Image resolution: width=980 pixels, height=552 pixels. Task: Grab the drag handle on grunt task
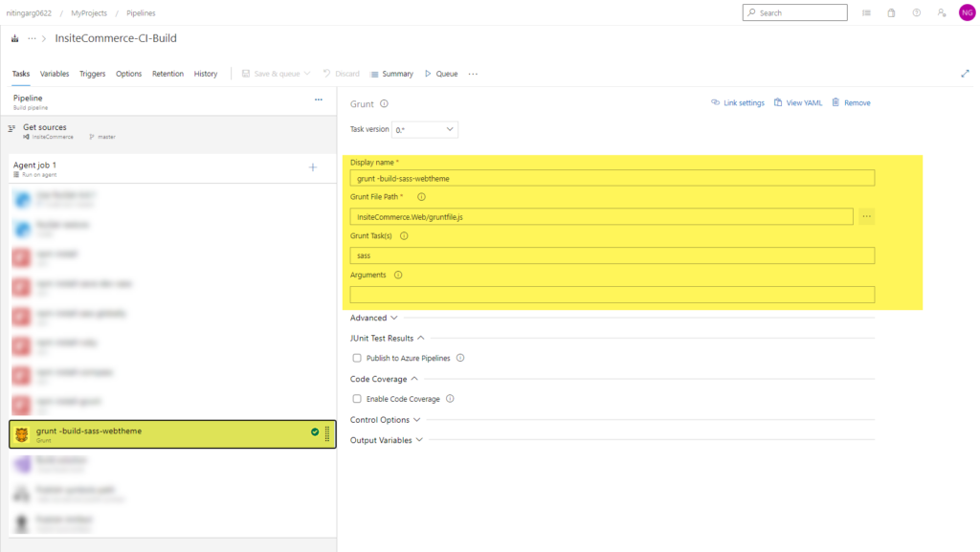pyautogui.click(x=327, y=434)
